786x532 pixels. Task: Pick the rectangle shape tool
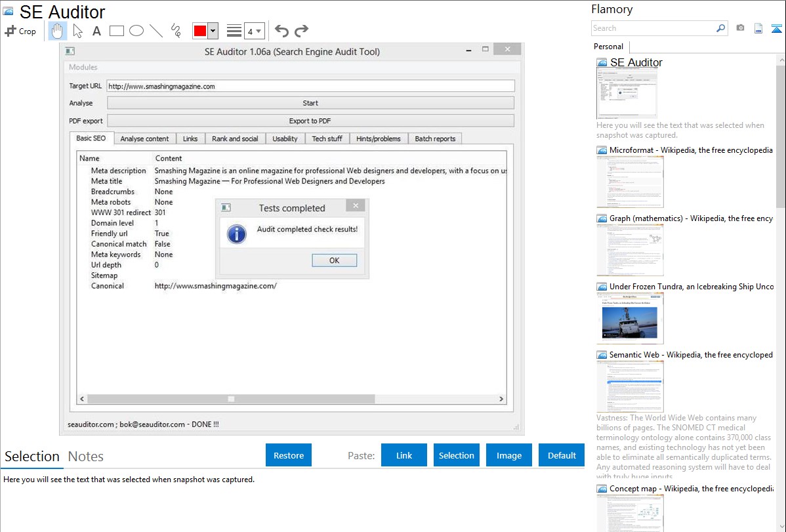point(117,31)
